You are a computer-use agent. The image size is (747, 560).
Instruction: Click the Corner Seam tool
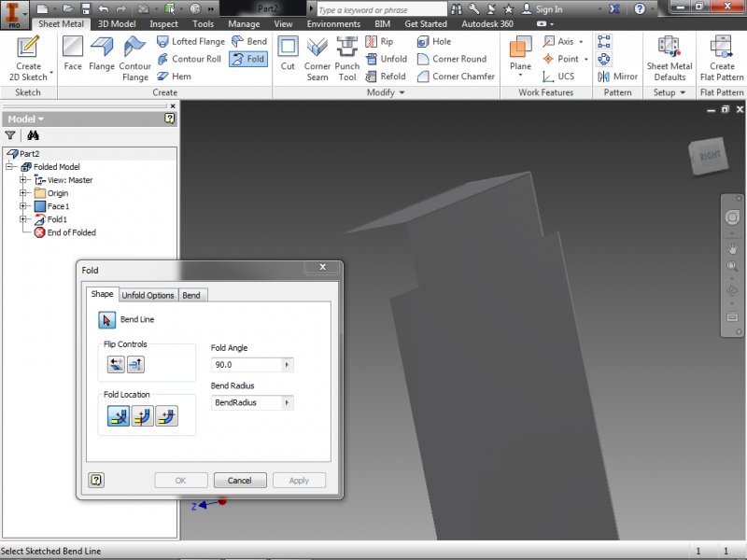317,58
